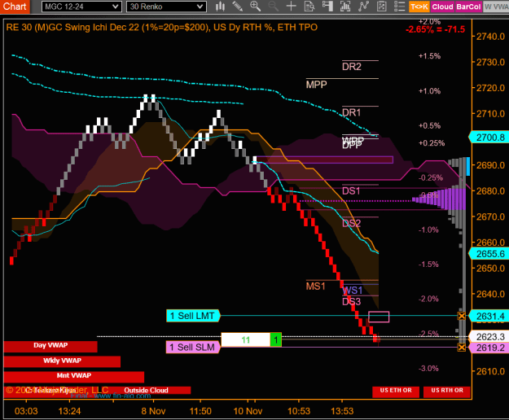
Task: Cancel the Sell LMT order X marker
Action: pyautogui.click(x=461, y=316)
